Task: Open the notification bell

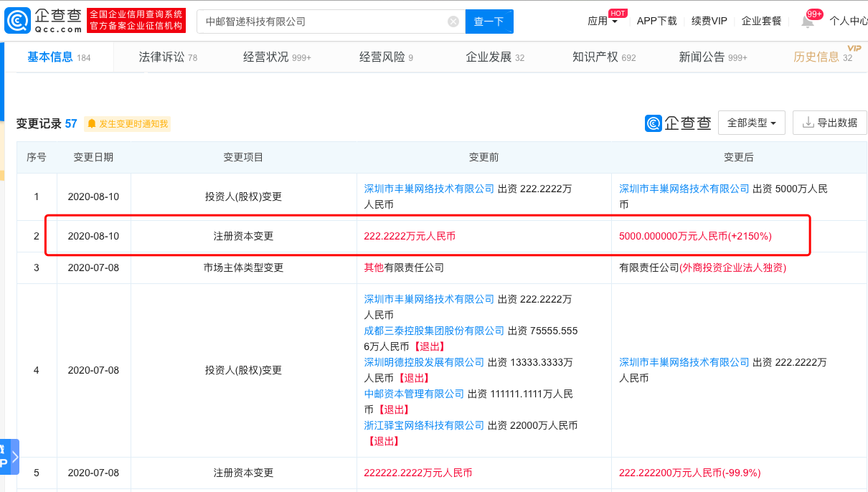Action: click(808, 22)
